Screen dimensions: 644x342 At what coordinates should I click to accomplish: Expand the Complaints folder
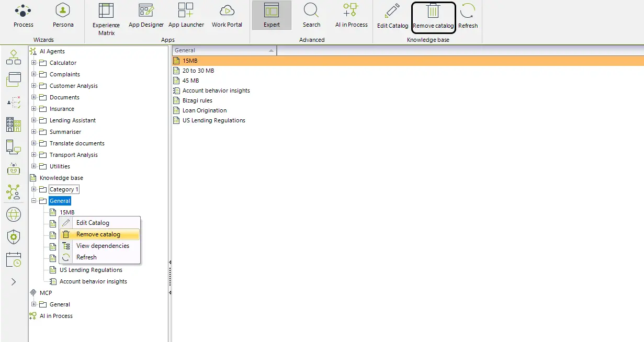click(x=34, y=74)
